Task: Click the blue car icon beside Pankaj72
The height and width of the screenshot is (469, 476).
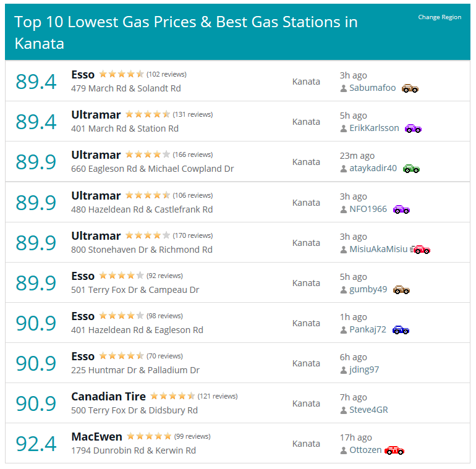Action: point(401,330)
